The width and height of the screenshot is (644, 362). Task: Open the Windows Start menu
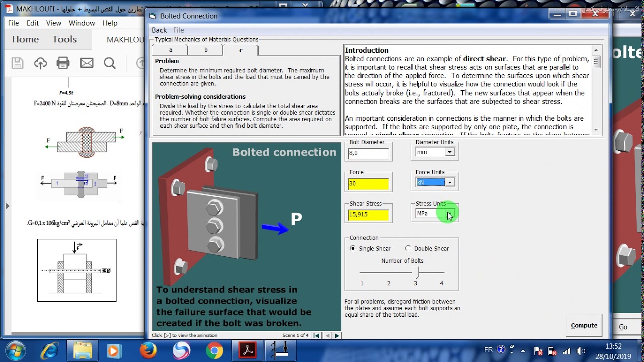(14, 350)
